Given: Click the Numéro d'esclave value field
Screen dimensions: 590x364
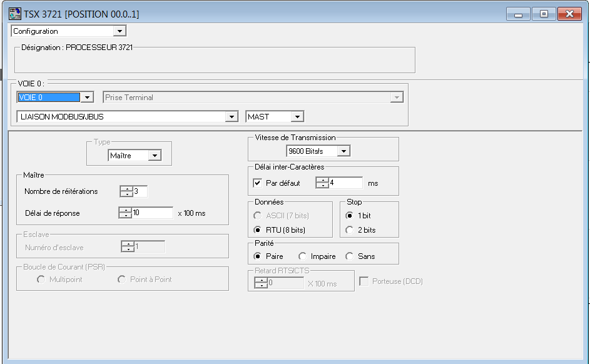Looking at the screenshot, I should 150,246.
